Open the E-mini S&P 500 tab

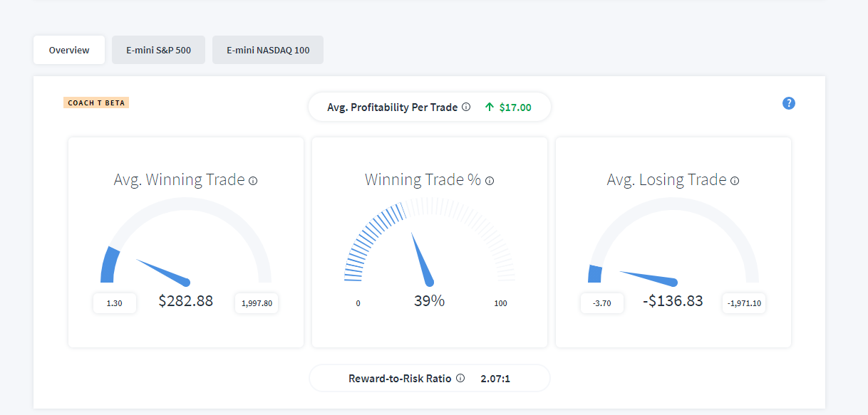[159, 50]
